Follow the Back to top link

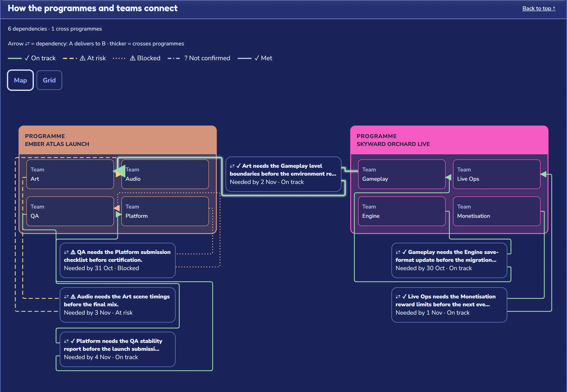pyautogui.click(x=539, y=8)
